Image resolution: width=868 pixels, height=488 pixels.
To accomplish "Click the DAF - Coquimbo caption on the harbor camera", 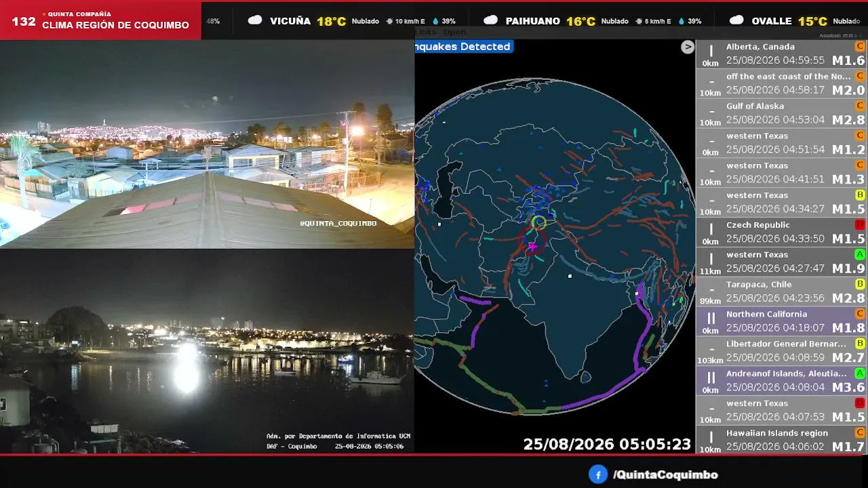I will pyautogui.click(x=292, y=446).
